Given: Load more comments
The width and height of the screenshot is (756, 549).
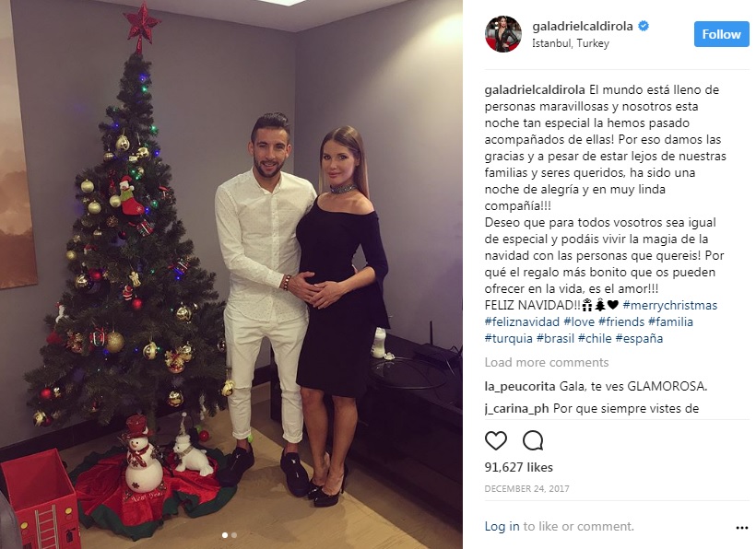Looking at the screenshot, I should (547, 362).
